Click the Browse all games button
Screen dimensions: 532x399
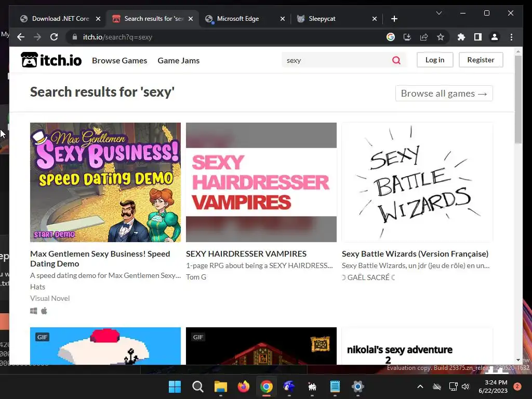(444, 94)
